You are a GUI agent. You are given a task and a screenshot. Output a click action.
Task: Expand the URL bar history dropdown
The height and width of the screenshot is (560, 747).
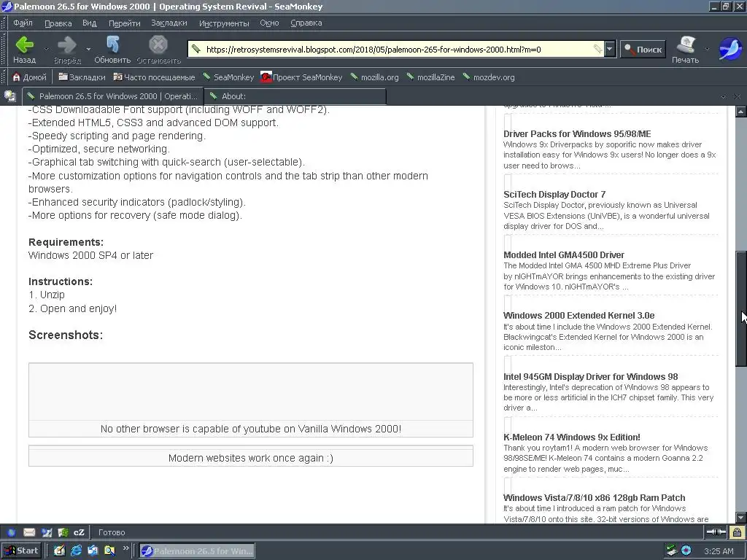click(610, 49)
